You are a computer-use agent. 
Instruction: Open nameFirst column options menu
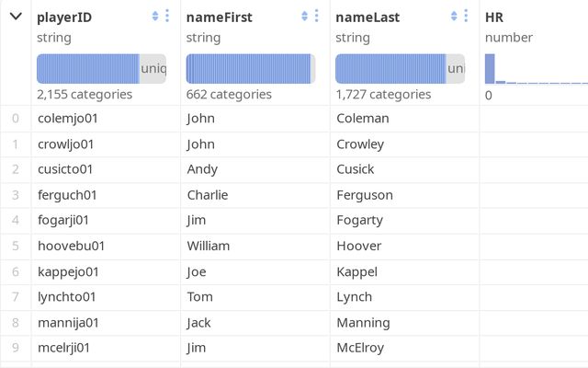[315, 17]
